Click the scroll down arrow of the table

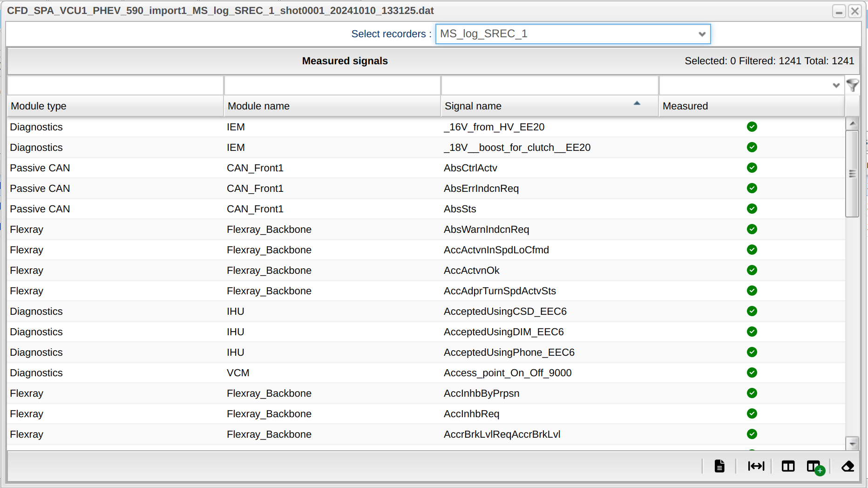(x=852, y=444)
